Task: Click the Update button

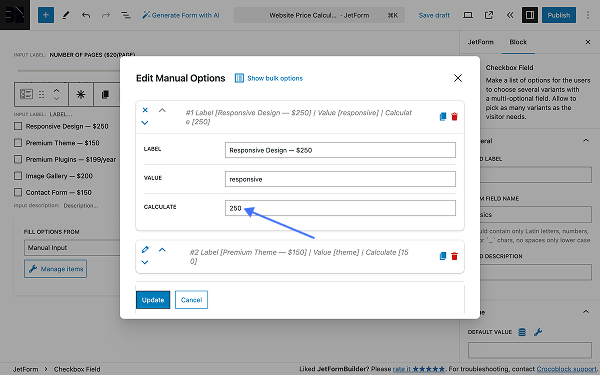Action: pos(153,300)
